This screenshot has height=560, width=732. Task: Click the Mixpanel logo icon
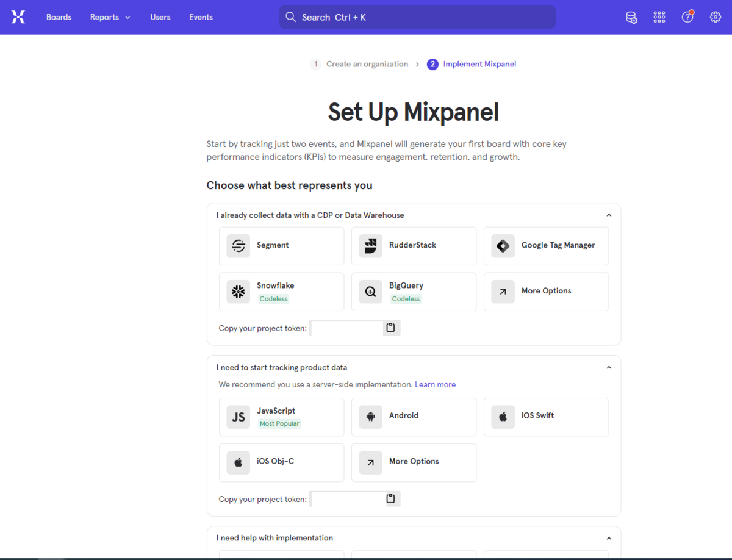[x=18, y=17]
